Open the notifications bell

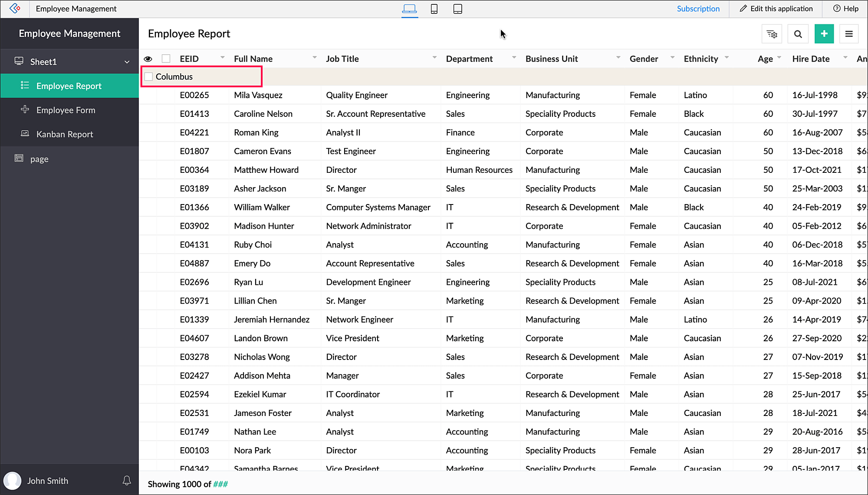coord(127,480)
